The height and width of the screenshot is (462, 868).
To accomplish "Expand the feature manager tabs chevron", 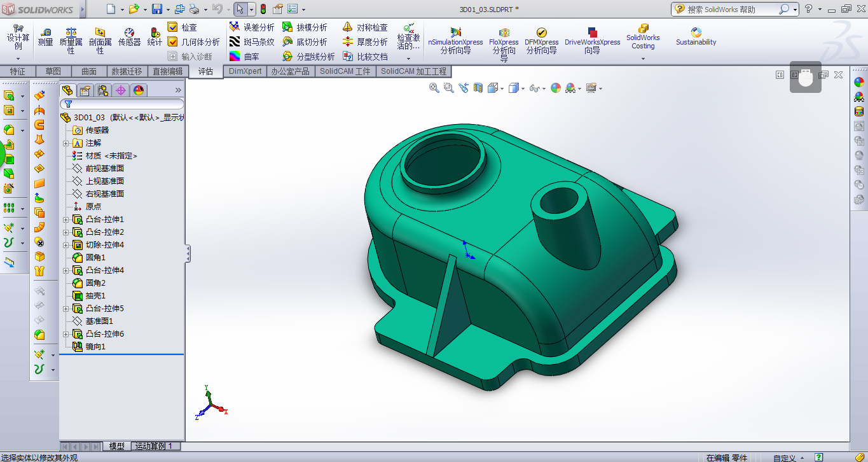I will 178,90.
